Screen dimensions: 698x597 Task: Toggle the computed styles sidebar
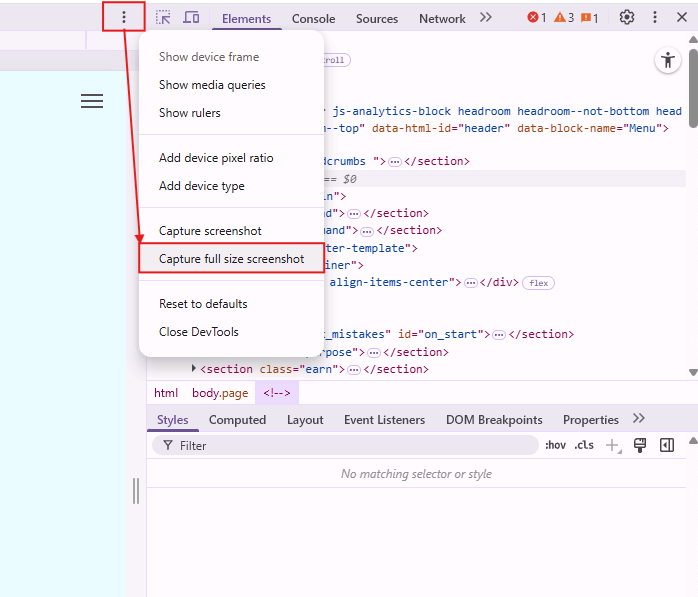coord(667,445)
